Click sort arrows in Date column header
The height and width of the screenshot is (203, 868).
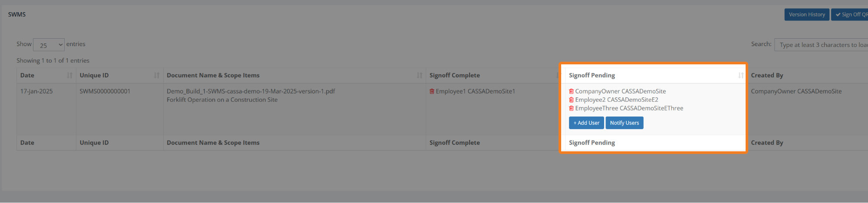[x=69, y=75]
